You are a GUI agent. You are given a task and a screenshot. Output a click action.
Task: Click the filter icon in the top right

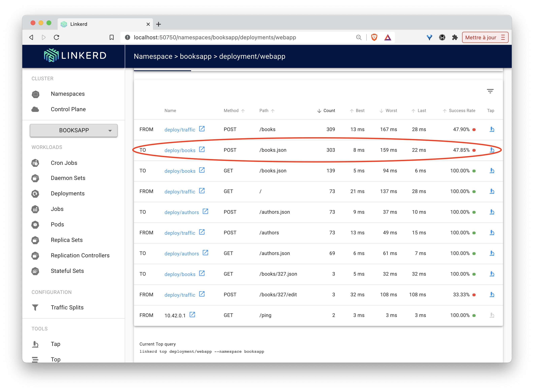click(x=490, y=91)
